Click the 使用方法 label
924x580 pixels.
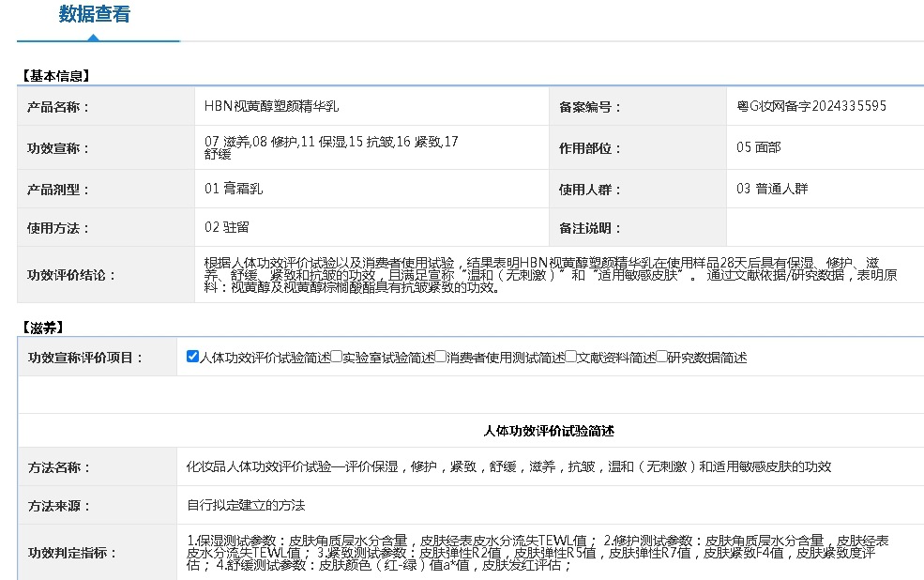click(58, 228)
